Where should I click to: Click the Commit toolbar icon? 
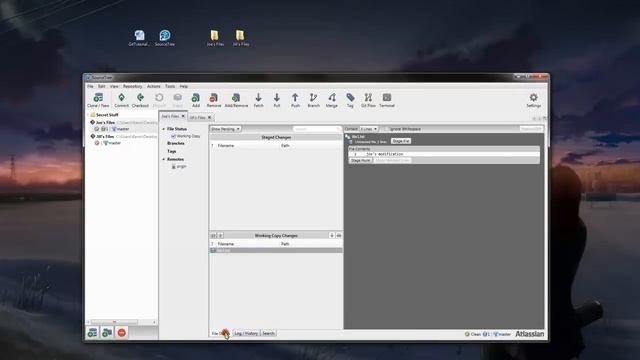coord(121,100)
